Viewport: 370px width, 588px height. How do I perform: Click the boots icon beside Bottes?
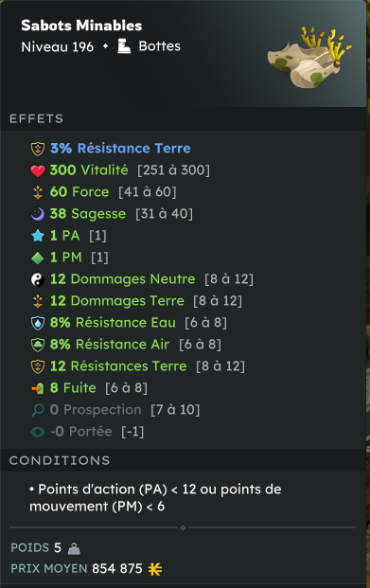pos(124,46)
